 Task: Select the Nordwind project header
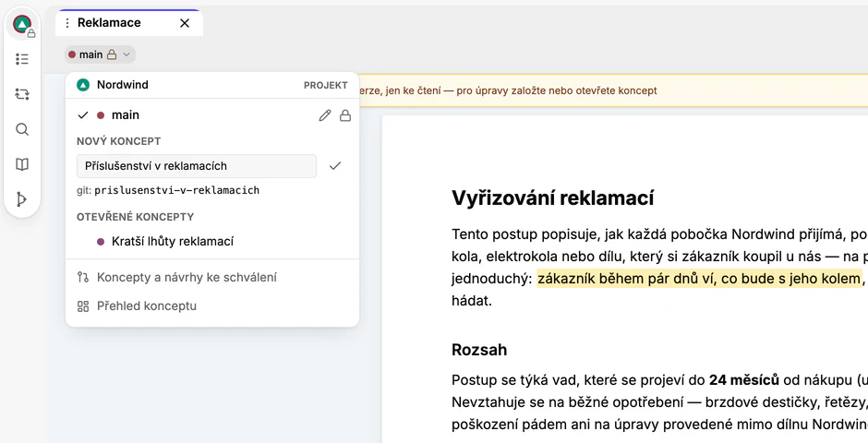coord(212,85)
